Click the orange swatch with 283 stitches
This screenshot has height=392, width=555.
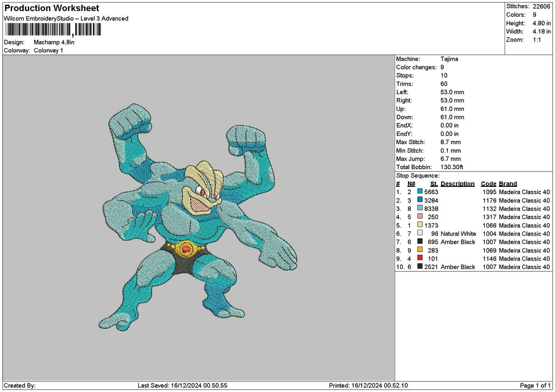[x=420, y=250]
